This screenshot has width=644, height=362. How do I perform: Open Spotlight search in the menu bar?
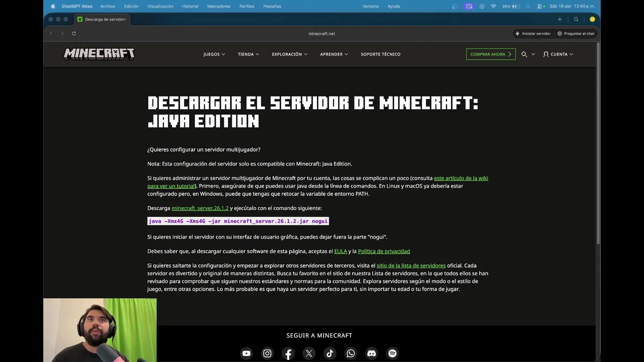pyautogui.click(x=528, y=6)
